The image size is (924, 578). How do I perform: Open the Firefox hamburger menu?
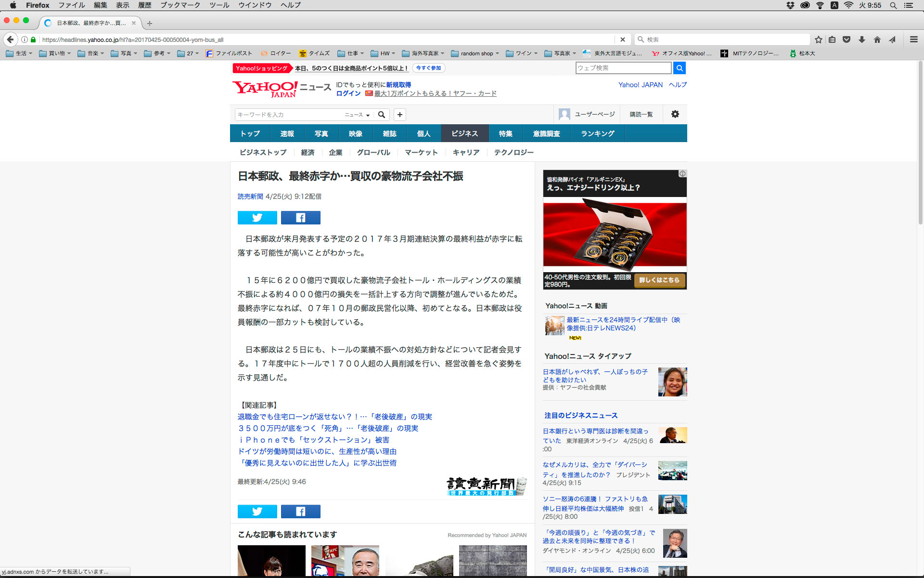point(913,39)
